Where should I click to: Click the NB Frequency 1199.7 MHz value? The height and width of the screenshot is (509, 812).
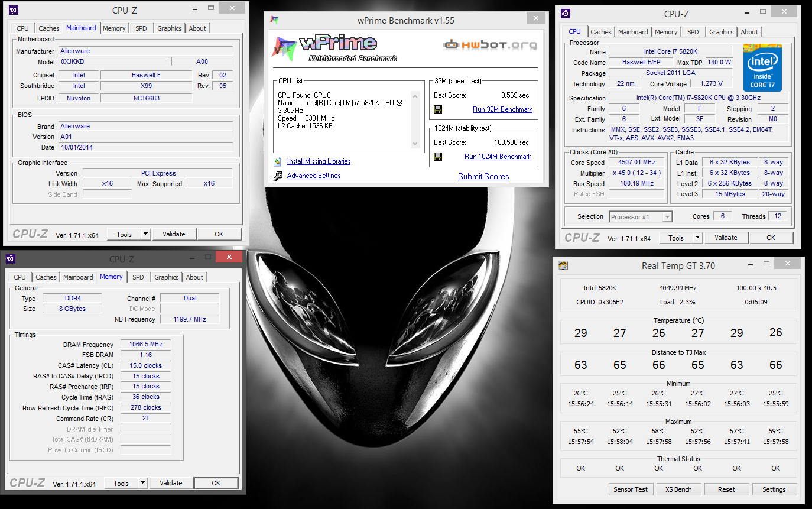click(190, 319)
